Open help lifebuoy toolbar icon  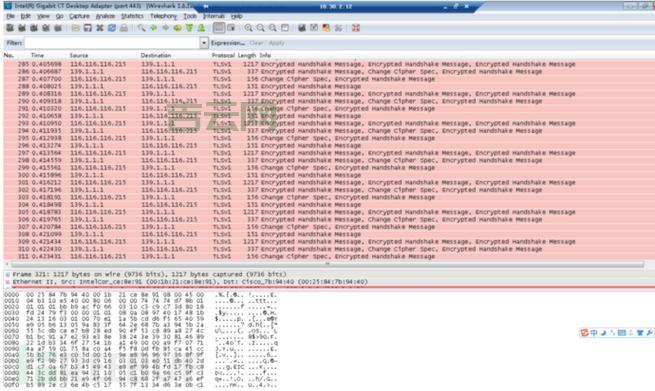[356, 28]
